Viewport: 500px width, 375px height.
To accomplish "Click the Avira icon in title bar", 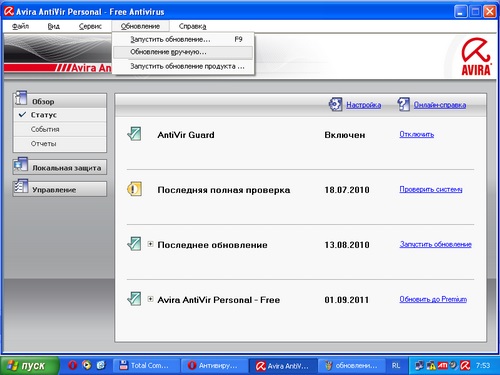I will point(9,11).
